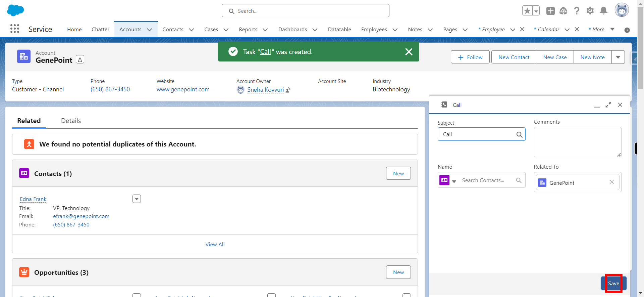644x297 pixels.
Task: Click the Opportunities crown icon
Action: pyautogui.click(x=24, y=272)
